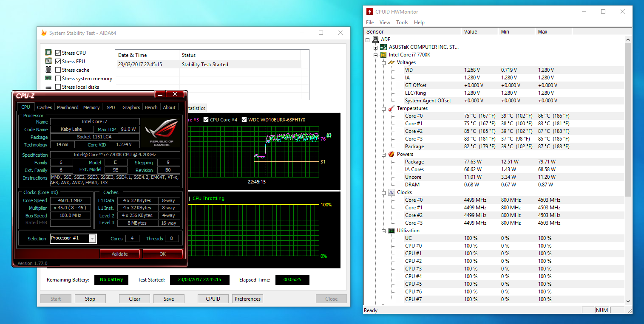Click the Sensor column header
Image resolution: width=644 pixels, height=324 pixels.
pyautogui.click(x=412, y=31)
